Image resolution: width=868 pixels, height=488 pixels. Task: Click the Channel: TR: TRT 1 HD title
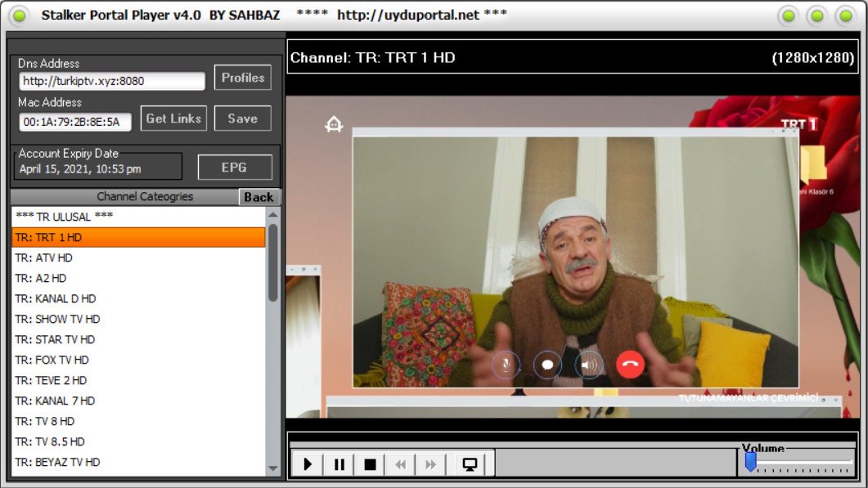pos(372,57)
